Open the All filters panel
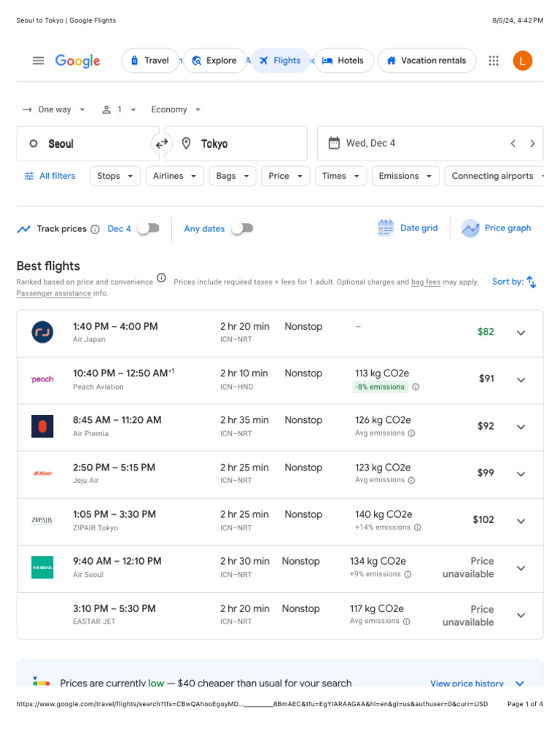Viewport: 560px width, 747px height. [50, 176]
